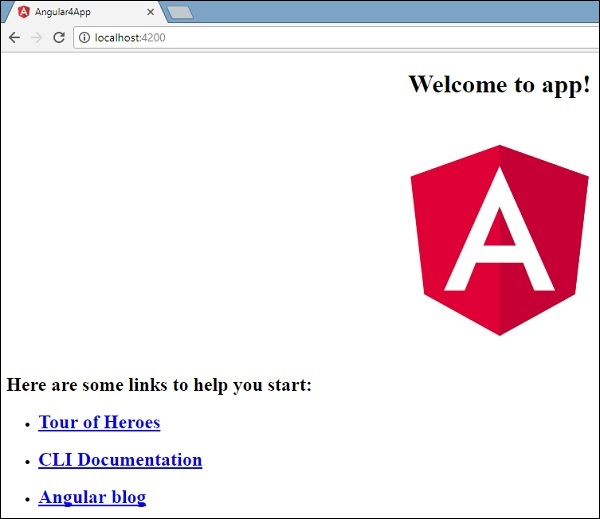Viewport: 600px width, 519px height.
Task: Click the Angular favicon on the tab
Action: pyautogui.click(x=24, y=12)
